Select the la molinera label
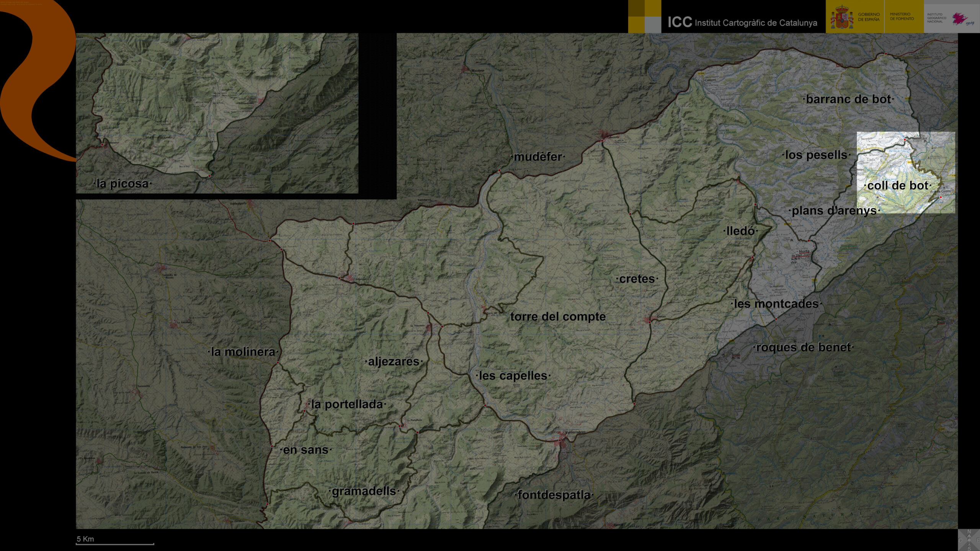The image size is (980, 551). click(243, 352)
